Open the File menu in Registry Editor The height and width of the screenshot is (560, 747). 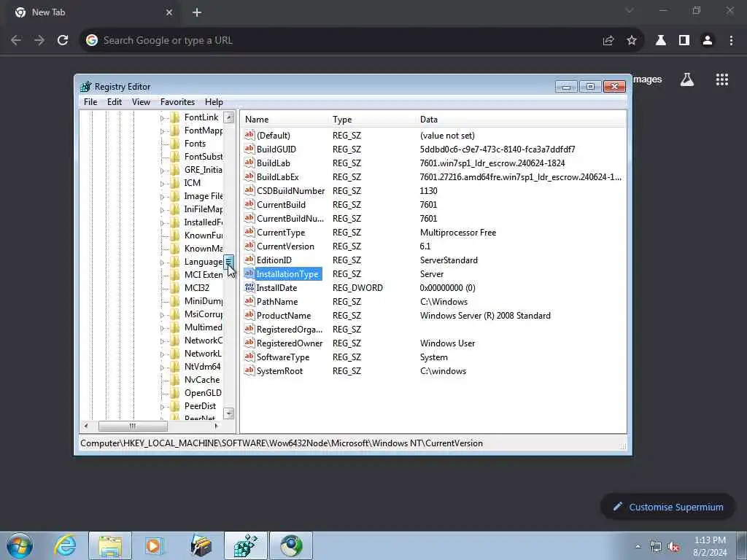[x=90, y=102]
